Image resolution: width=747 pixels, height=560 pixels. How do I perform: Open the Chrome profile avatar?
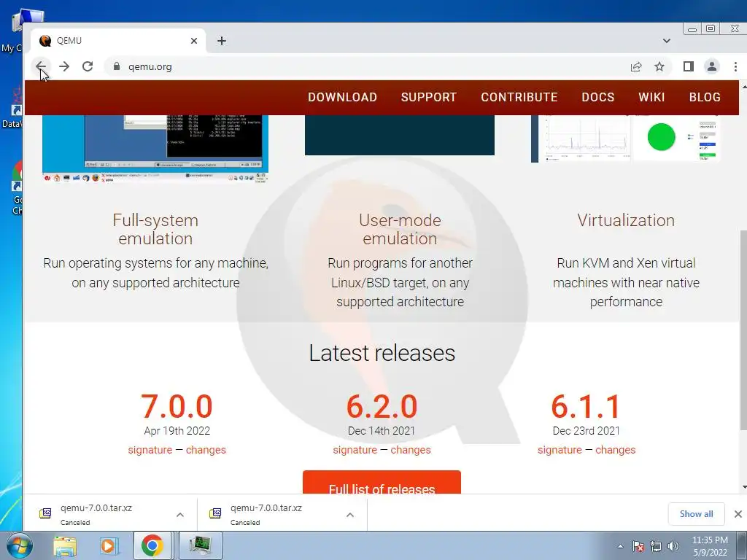point(712,66)
